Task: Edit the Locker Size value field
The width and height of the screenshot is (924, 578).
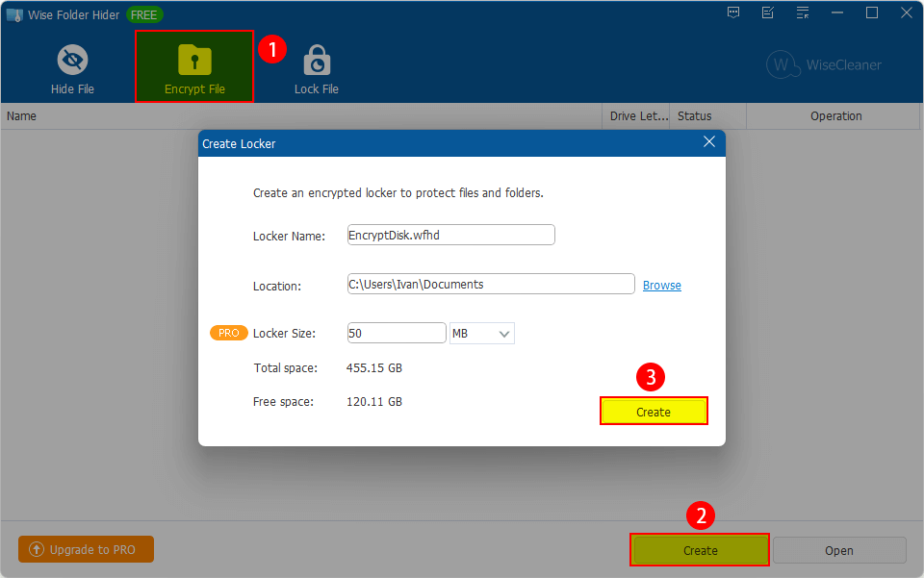Action: coord(397,333)
